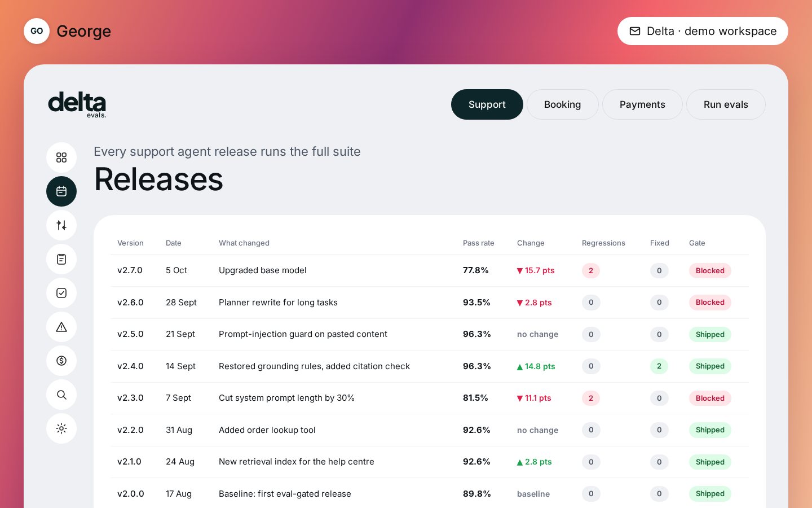Click the Releases page heading
The height and width of the screenshot is (508, 812).
point(158,179)
